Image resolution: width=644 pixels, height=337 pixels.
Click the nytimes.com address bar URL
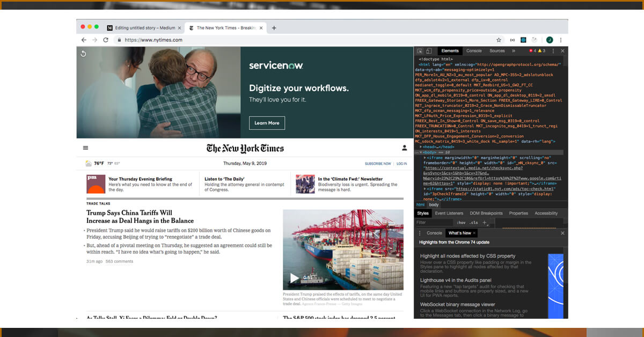[153, 40]
